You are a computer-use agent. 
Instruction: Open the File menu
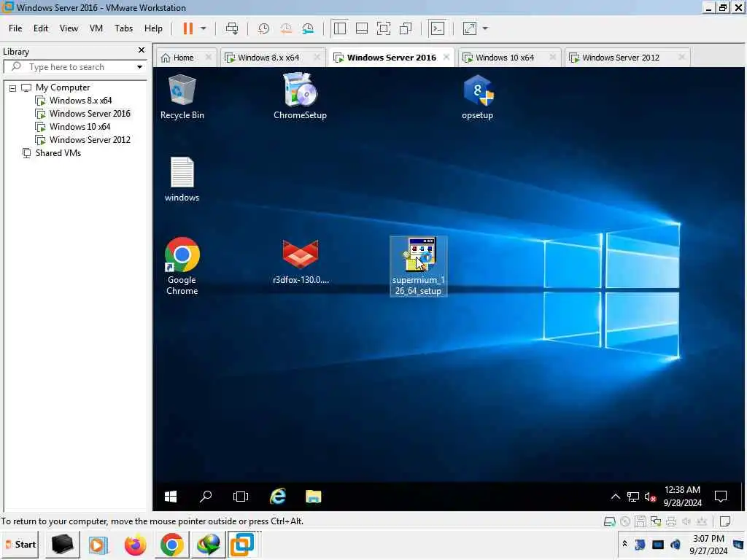click(15, 28)
